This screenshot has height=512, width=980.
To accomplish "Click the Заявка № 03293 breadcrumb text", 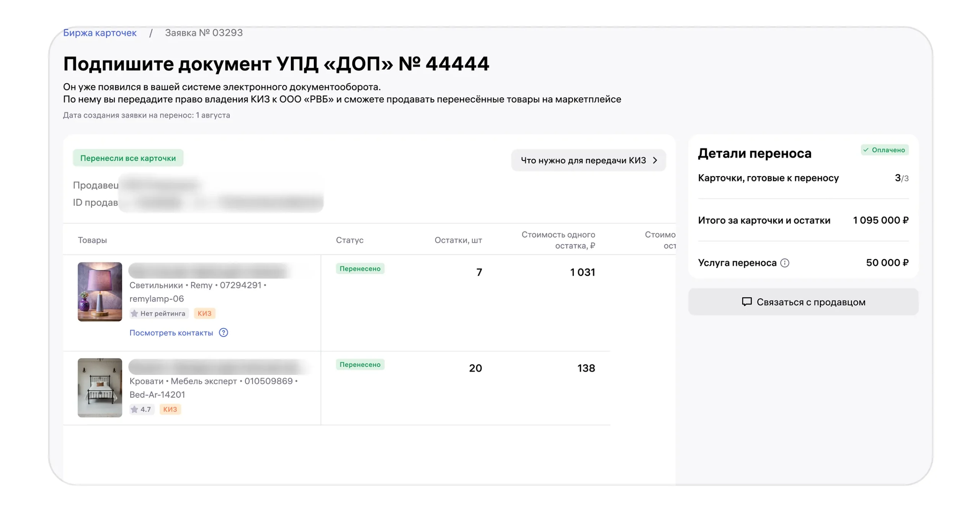I will point(204,33).
